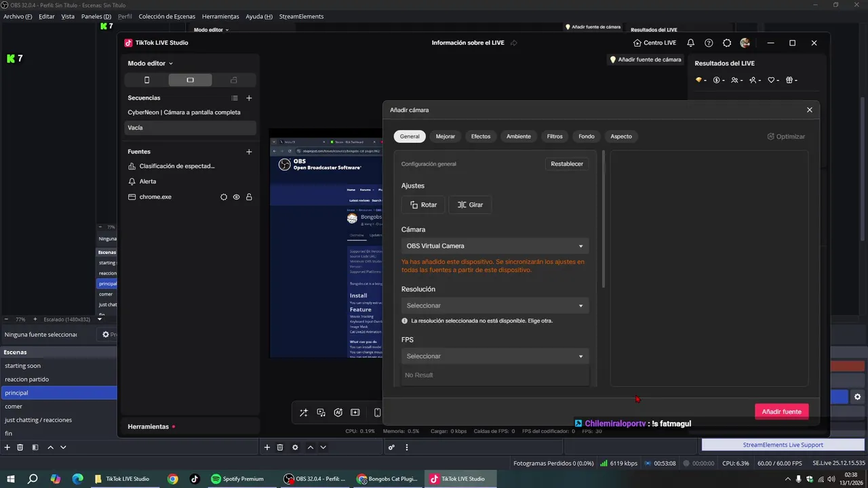
Task: Select the CyberNeon full-screen camera scene
Action: [x=189, y=113]
